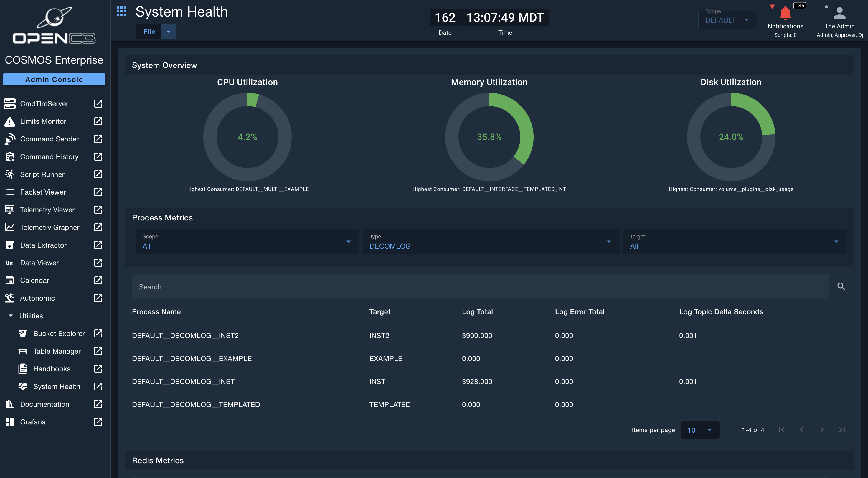Click the Admin Console button
The image size is (868, 478).
pos(54,79)
